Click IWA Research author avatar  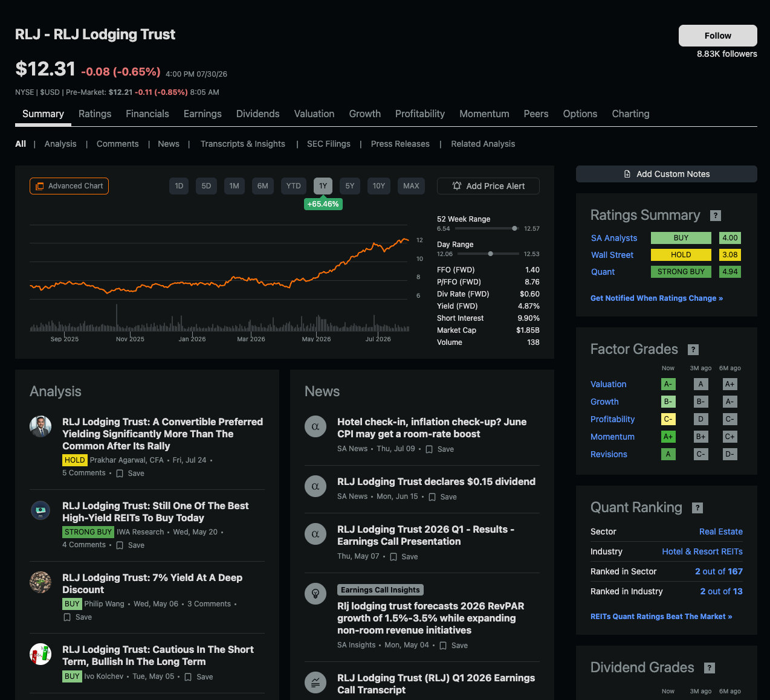(x=40, y=510)
